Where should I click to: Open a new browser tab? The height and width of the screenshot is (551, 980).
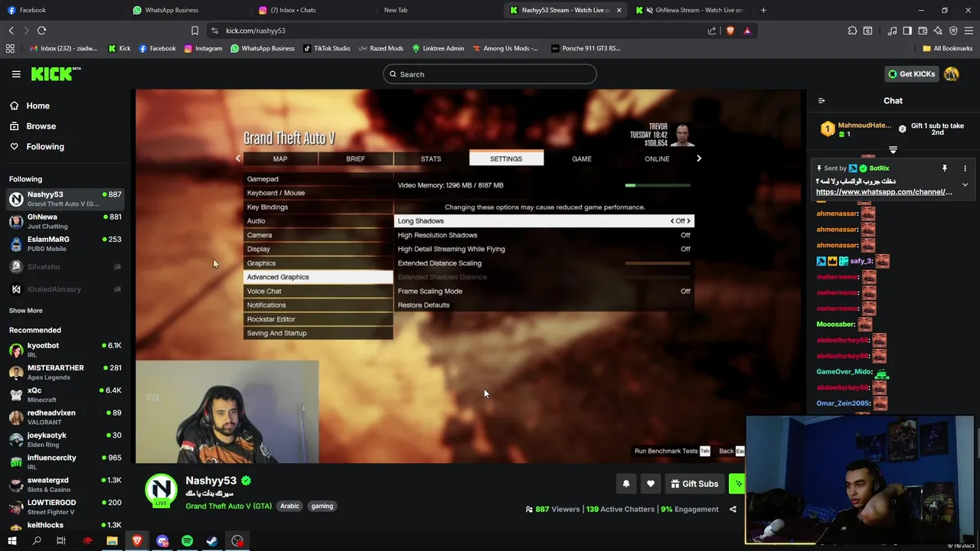click(763, 10)
